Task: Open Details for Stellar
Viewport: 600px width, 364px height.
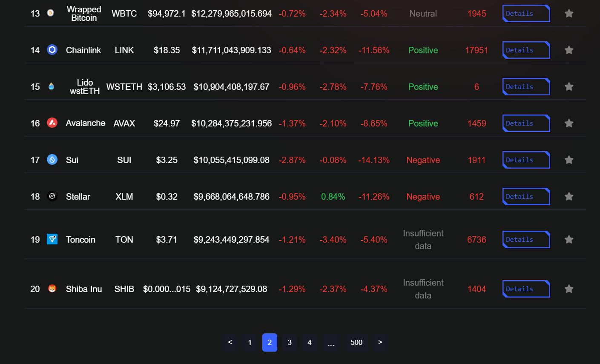Action: click(x=526, y=196)
